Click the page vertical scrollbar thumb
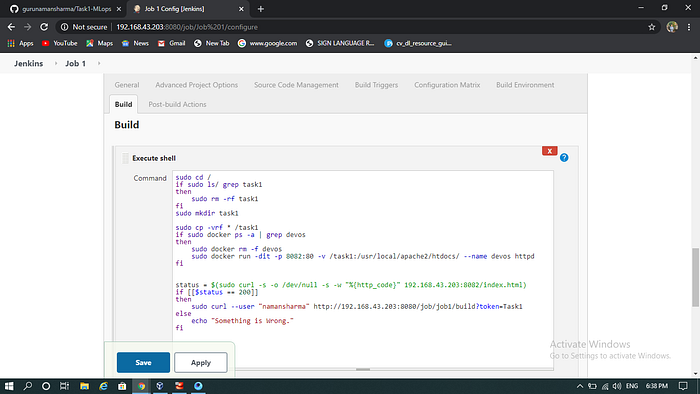This screenshot has width=700, height=394. click(695, 277)
